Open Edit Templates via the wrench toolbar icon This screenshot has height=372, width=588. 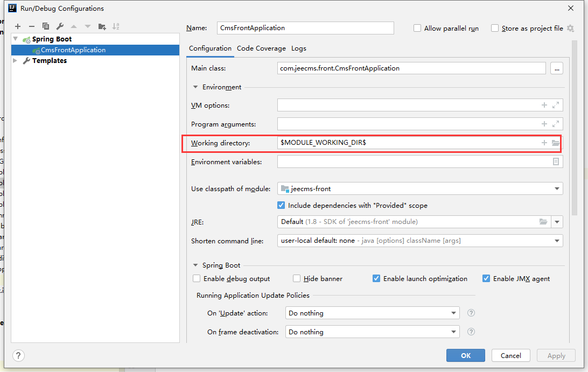pyautogui.click(x=60, y=26)
